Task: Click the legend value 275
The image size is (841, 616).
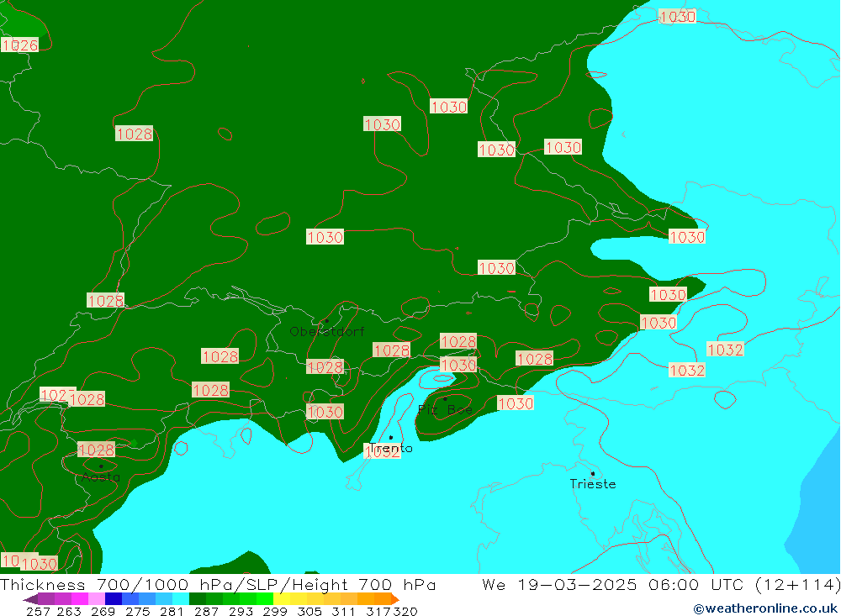Action: tap(137, 611)
